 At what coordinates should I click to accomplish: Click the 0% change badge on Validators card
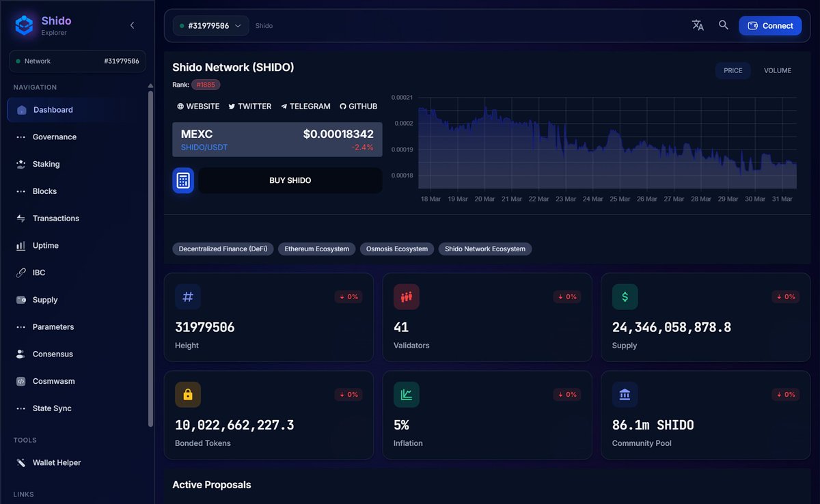coord(567,296)
